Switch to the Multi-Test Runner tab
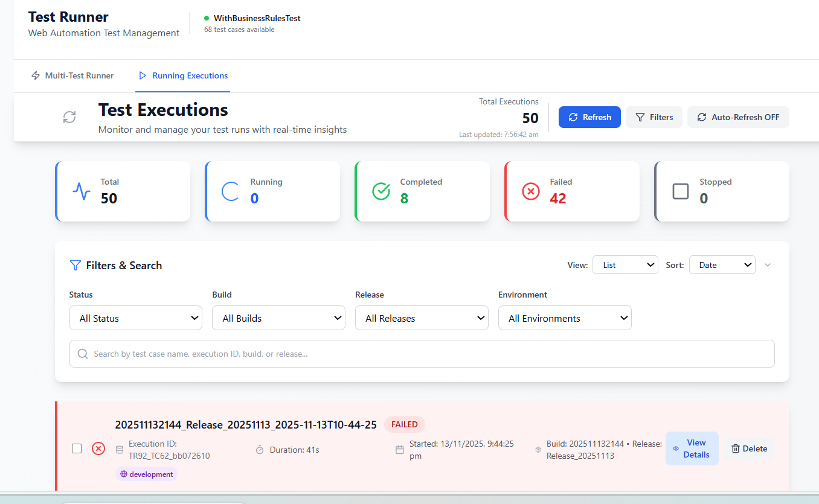 72,75
